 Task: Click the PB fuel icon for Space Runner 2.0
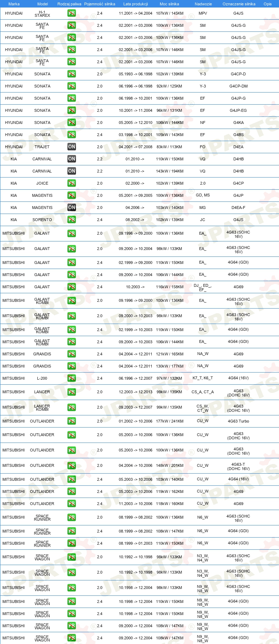pyautogui.click(x=71, y=517)
